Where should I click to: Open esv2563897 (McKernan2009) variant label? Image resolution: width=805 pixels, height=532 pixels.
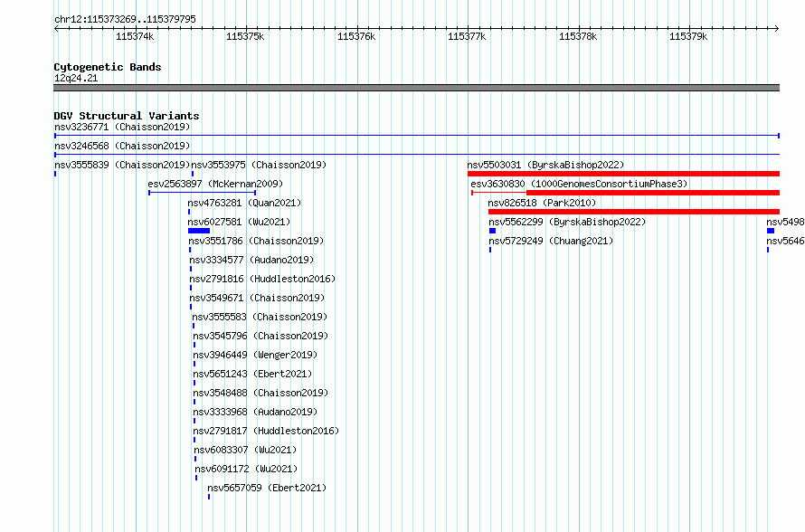[215, 184]
